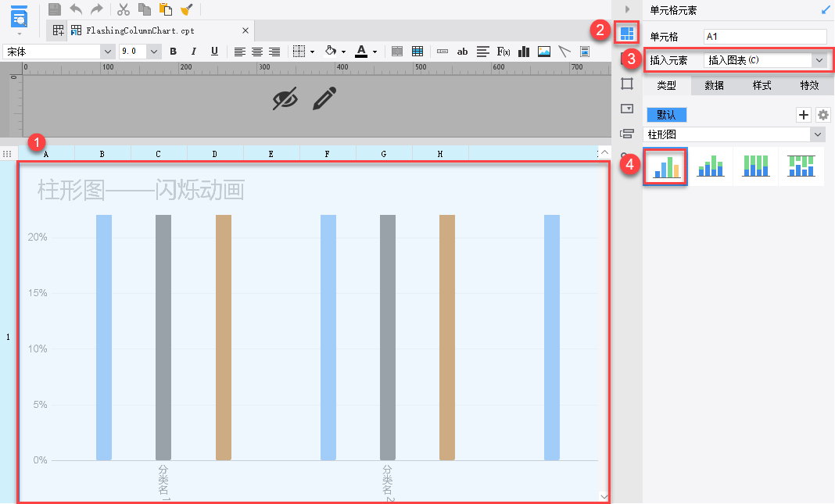Align text right

pos(274,52)
